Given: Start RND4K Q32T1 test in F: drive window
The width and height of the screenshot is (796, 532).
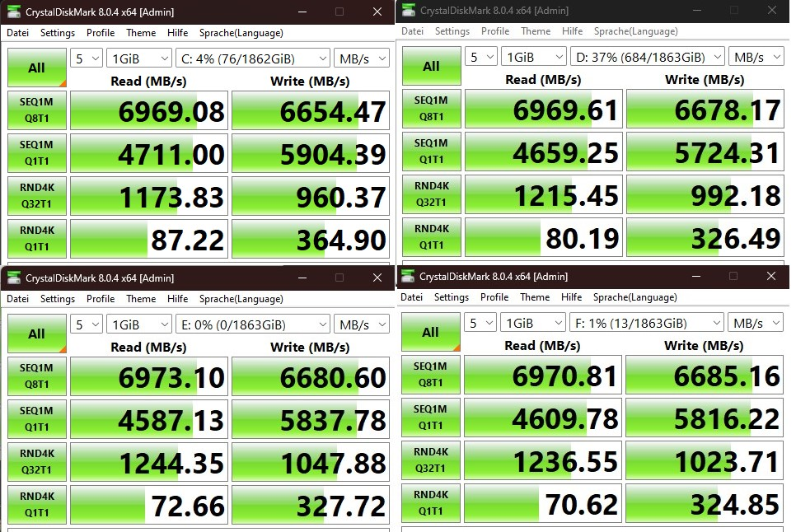Looking at the screenshot, I should pos(430,460).
